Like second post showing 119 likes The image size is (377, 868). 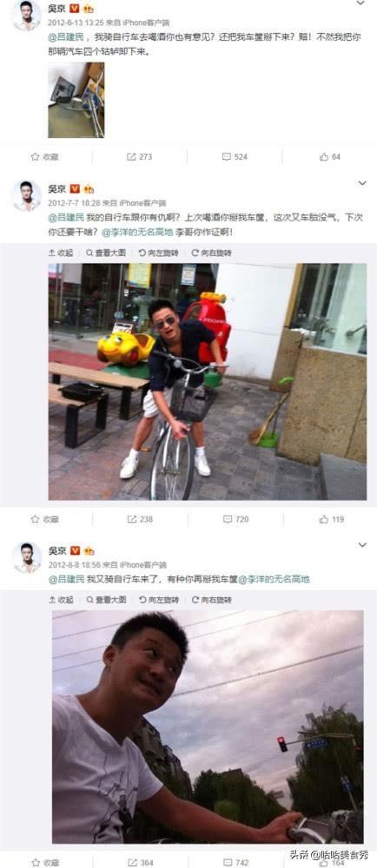tap(332, 519)
